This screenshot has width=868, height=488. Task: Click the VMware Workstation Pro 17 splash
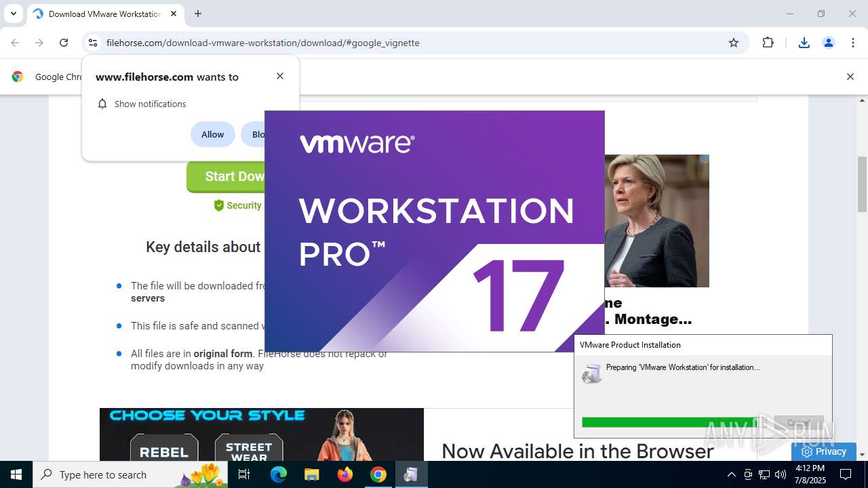pyautogui.click(x=434, y=231)
